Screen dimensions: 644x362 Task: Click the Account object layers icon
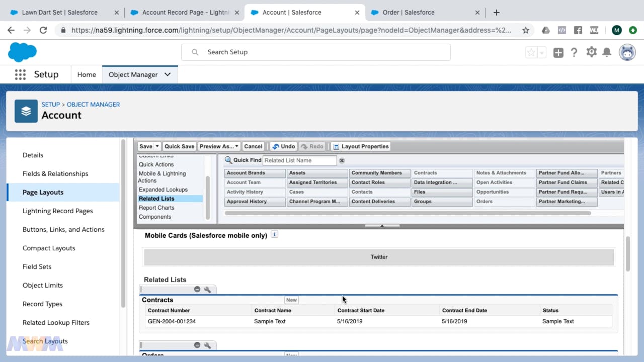pyautogui.click(x=26, y=111)
